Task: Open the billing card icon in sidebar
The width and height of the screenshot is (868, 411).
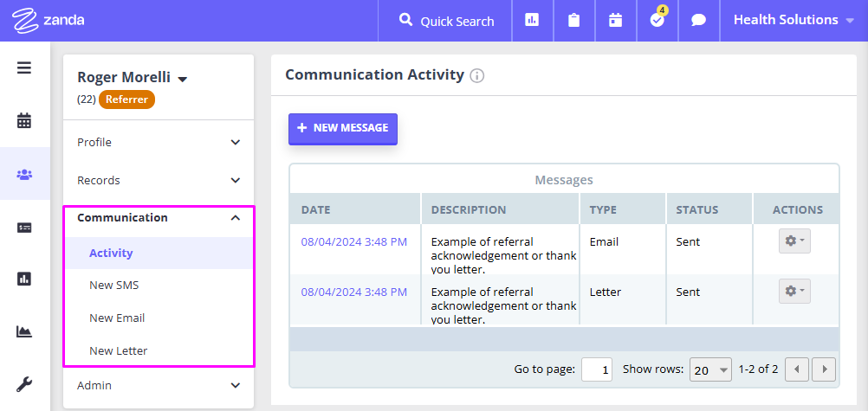Action: pos(23,228)
